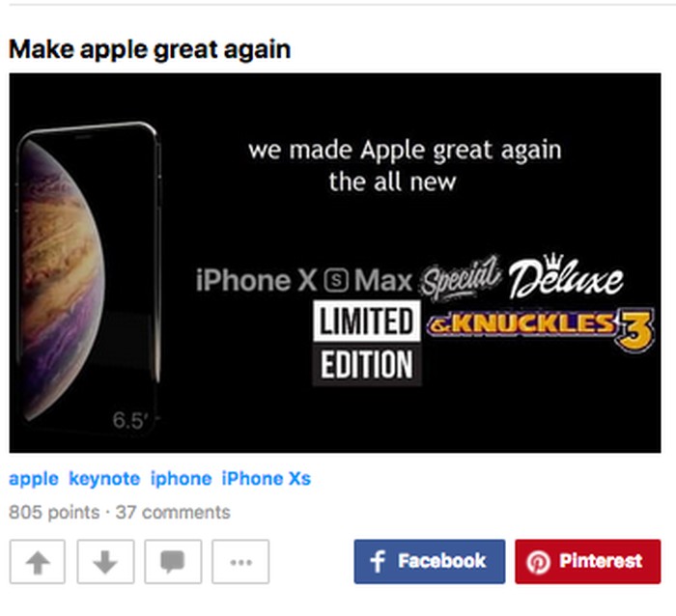Open the iphone tag
Viewport: 676px width, 616px height.
coord(182,479)
